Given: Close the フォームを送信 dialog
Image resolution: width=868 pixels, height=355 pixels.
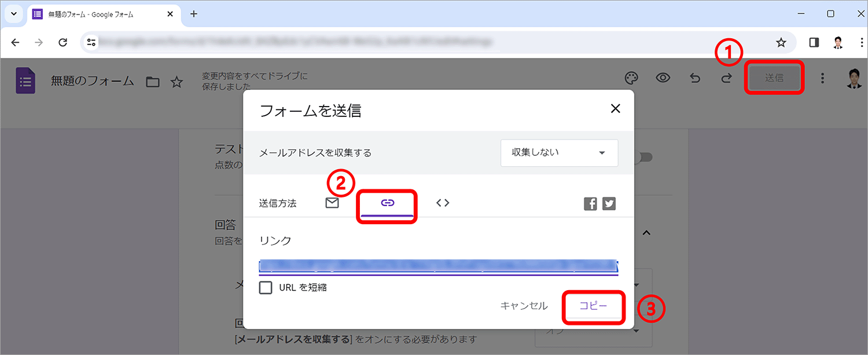Looking at the screenshot, I should coord(616,108).
